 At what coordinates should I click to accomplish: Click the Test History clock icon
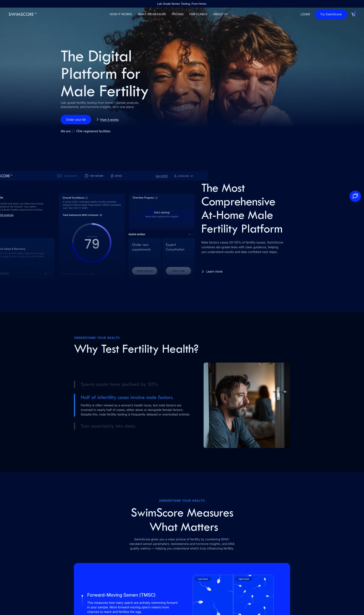click(x=86, y=176)
